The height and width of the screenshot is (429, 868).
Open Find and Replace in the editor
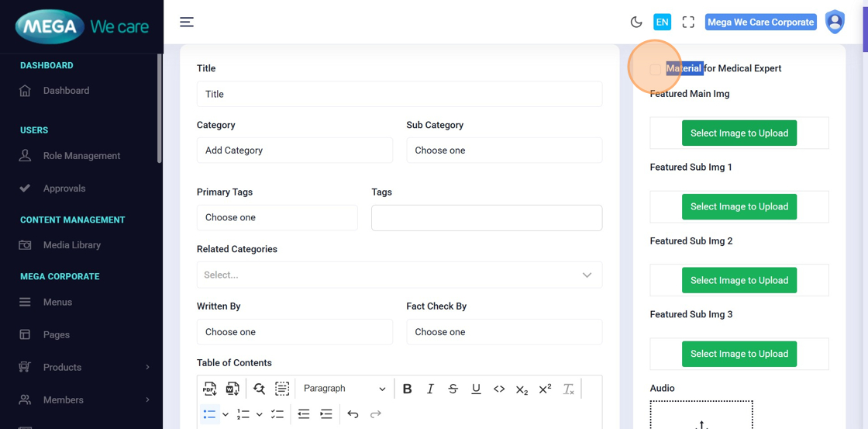click(x=259, y=389)
